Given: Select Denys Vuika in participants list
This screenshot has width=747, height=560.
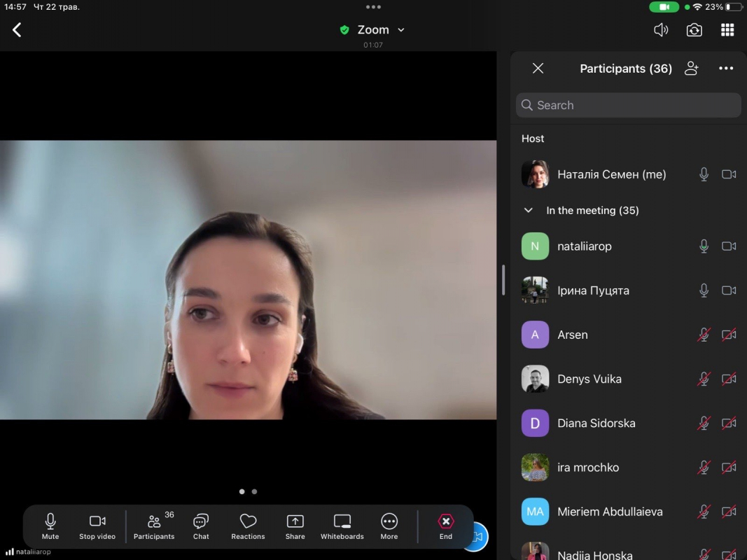Looking at the screenshot, I should click(x=589, y=379).
